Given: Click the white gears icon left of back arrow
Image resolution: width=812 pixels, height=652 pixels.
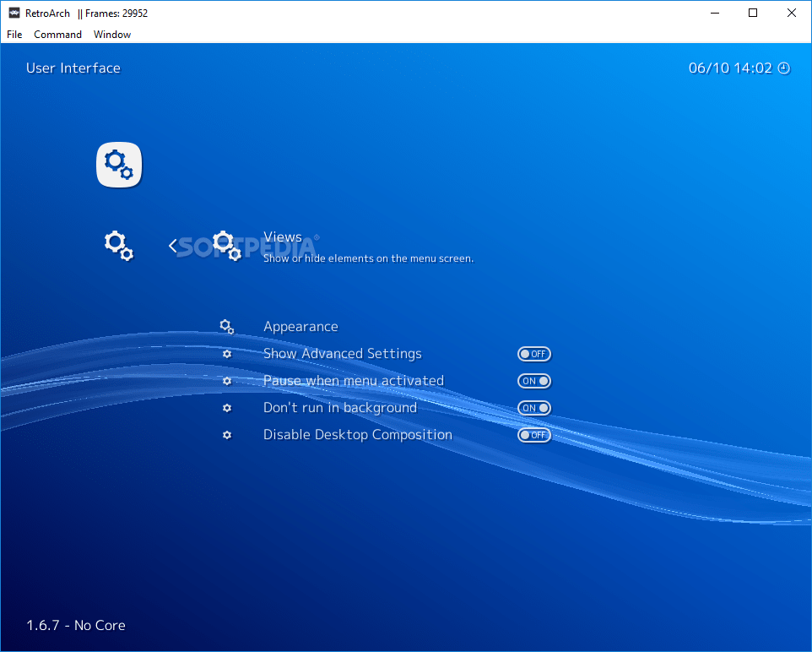Looking at the screenshot, I should (118, 246).
